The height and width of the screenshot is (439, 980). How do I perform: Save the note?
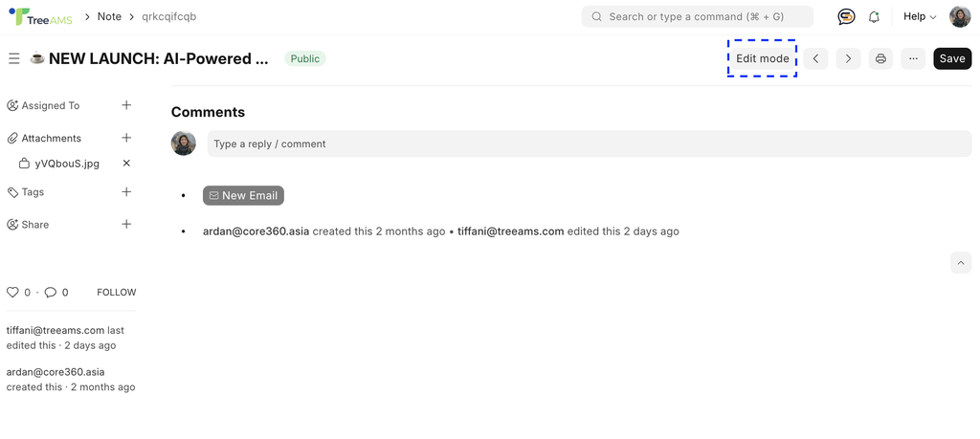coord(952,58)
